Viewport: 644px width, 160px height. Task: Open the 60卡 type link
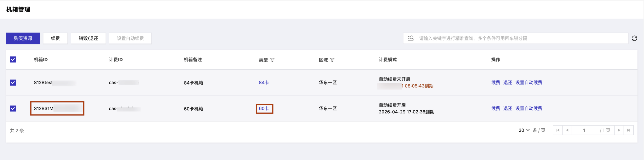click(264, 108)
